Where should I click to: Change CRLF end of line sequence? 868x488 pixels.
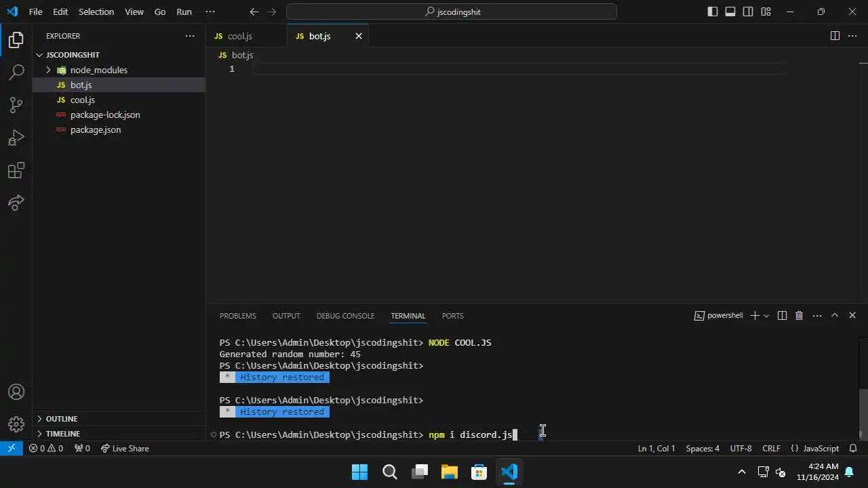(x=771, y=449)
